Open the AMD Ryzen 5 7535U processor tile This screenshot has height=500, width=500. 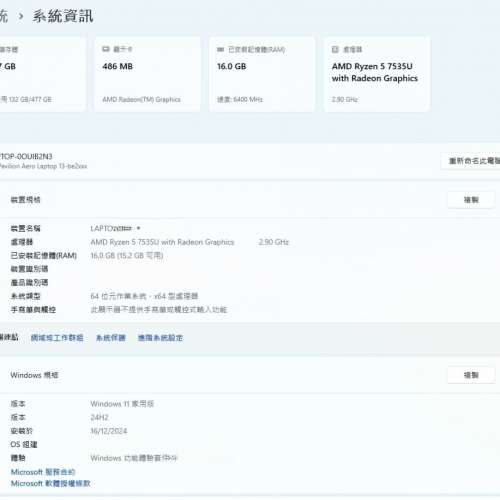pos(377,74)
